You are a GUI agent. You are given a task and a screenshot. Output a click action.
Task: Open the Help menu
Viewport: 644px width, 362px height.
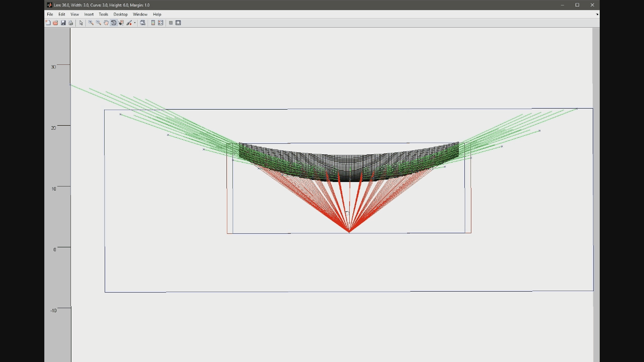157,14
